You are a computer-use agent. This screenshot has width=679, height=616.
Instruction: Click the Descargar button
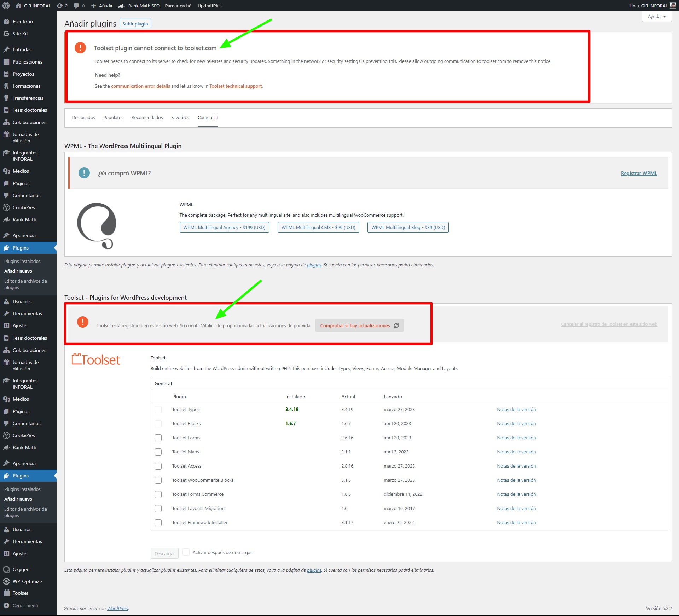164,553
